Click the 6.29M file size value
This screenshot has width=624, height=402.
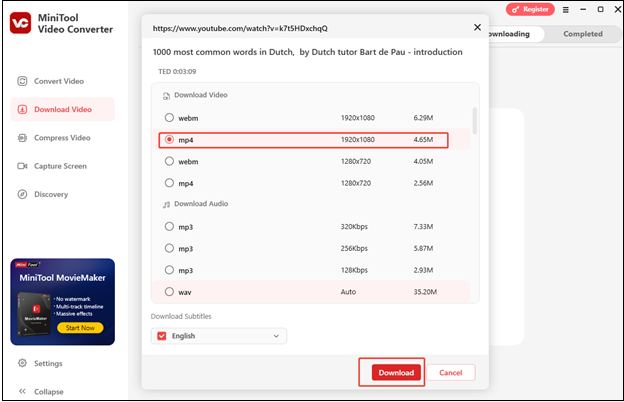(423, 118)
